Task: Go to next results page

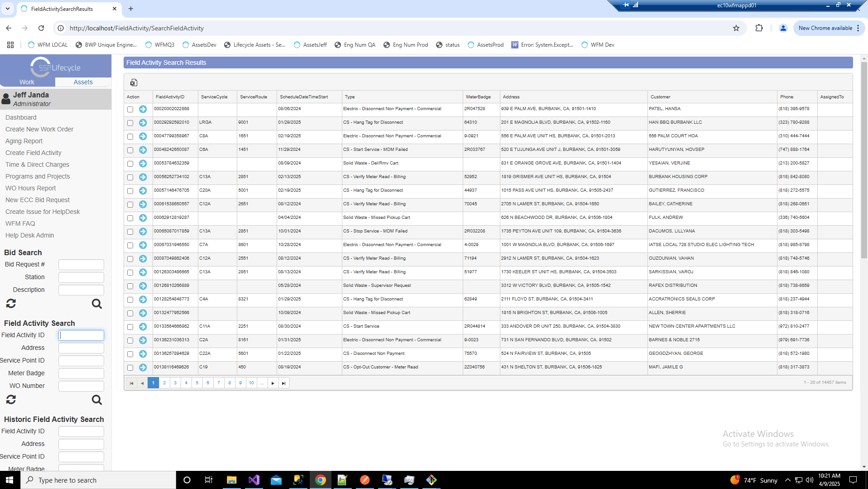Action: (273, 383)
